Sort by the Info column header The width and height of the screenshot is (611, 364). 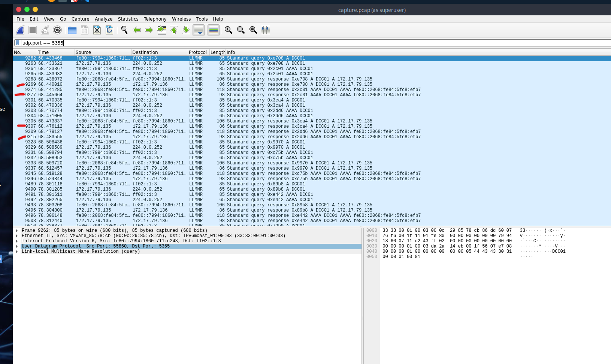tap(418, 52)
